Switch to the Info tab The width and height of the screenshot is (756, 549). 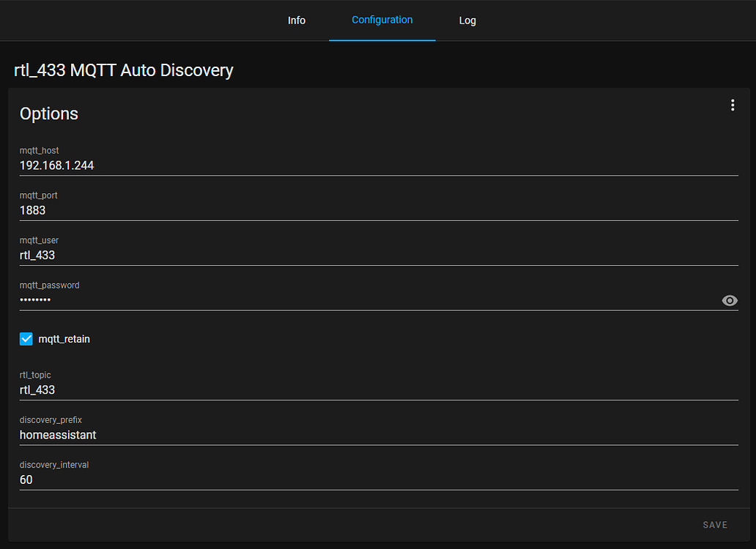297,20
